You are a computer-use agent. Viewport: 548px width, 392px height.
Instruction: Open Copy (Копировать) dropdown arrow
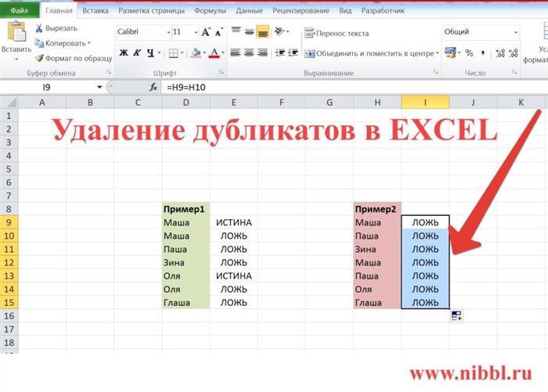click(89, 43)
